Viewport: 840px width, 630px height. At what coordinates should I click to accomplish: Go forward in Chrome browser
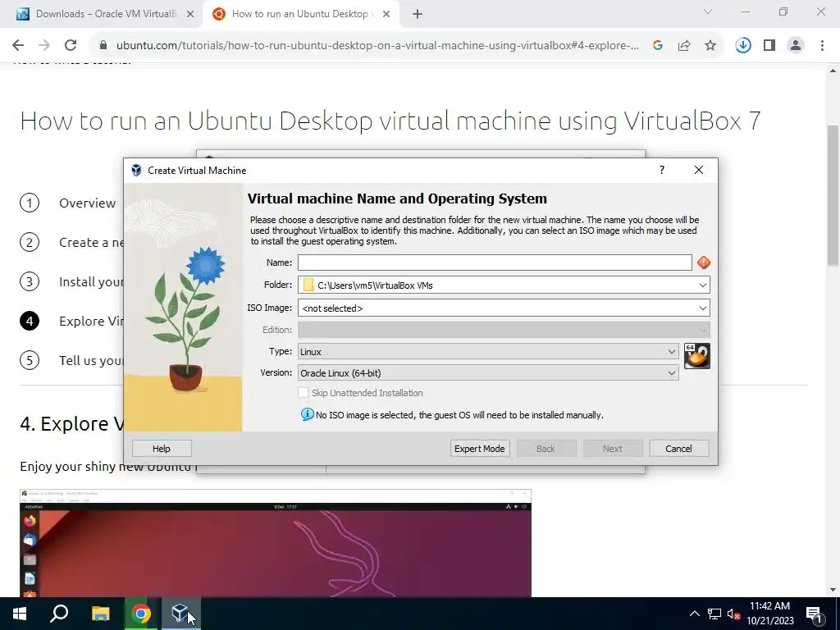pos(44,46)
